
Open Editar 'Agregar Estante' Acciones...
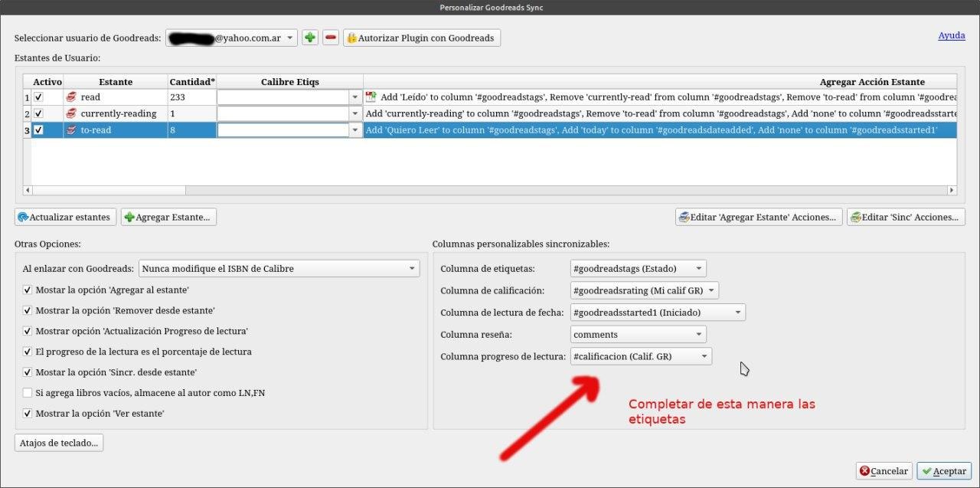point(759,217)
